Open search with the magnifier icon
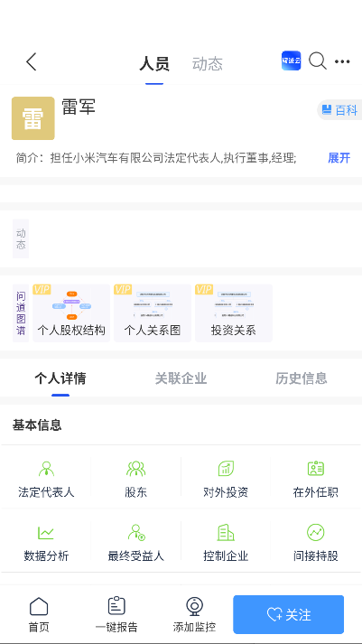This screenshot has height=644, width=362. tap(317, 61)
